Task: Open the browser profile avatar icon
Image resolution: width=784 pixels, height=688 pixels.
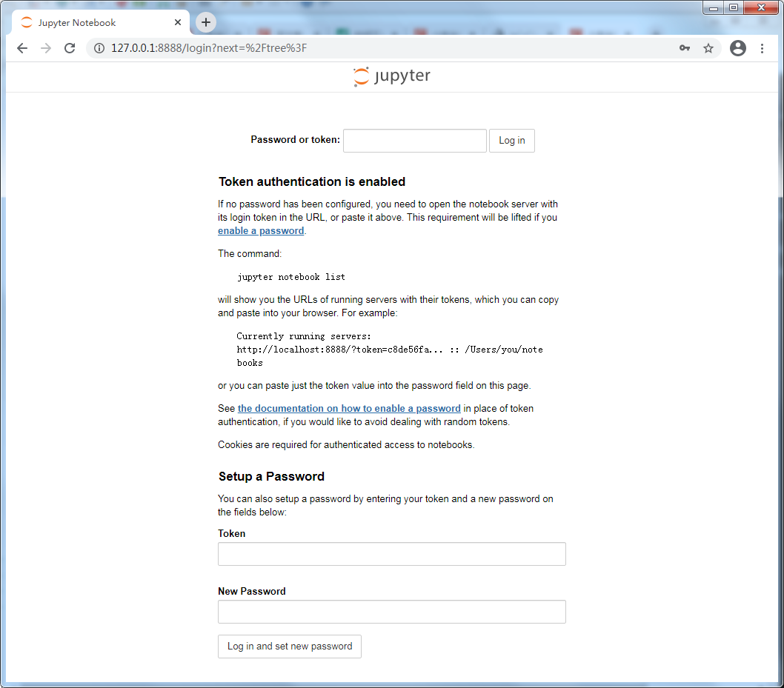Action: click(x=737, y=47)
